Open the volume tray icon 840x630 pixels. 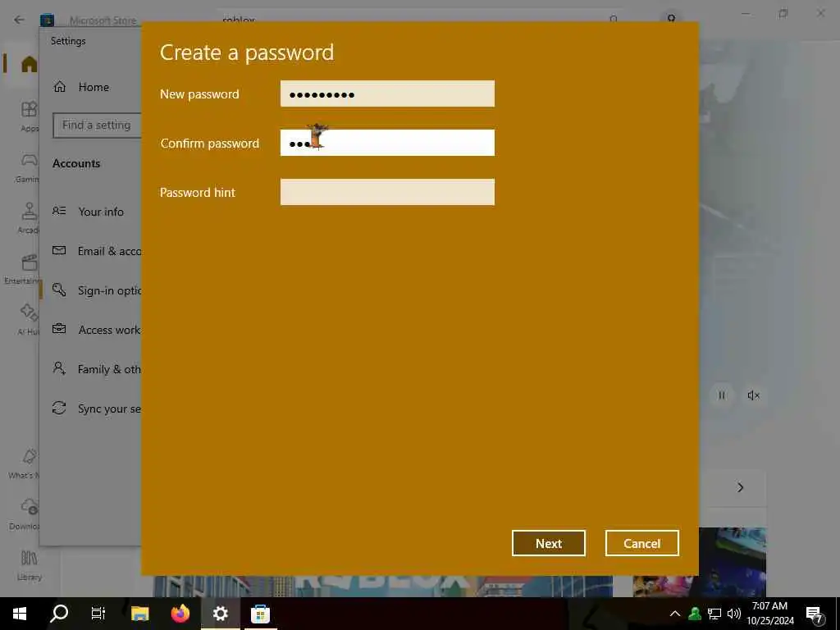(734, 614)
